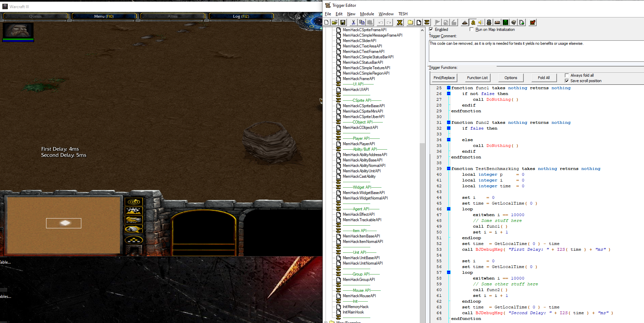This screenshot has width=644, height=323.
Task: Select the InitMemoryHack trigger
Action: [x=355, y=307]
